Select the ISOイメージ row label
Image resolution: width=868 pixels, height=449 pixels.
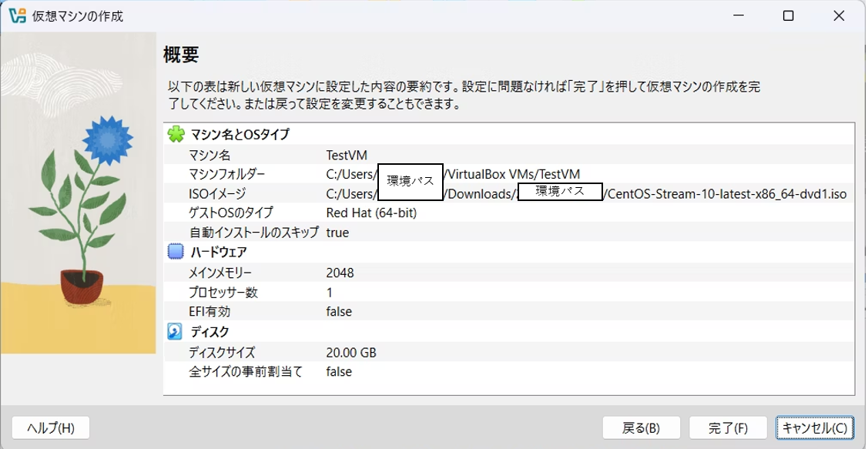click(217, 194)
